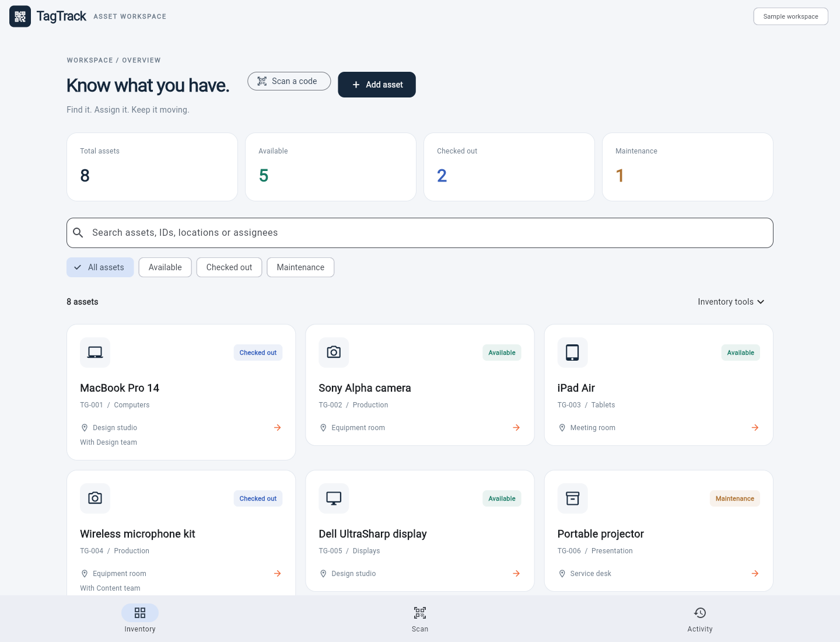Click the location pin on Wireless microphone kit card
The image size is (840, 642).
coord(85,574)
